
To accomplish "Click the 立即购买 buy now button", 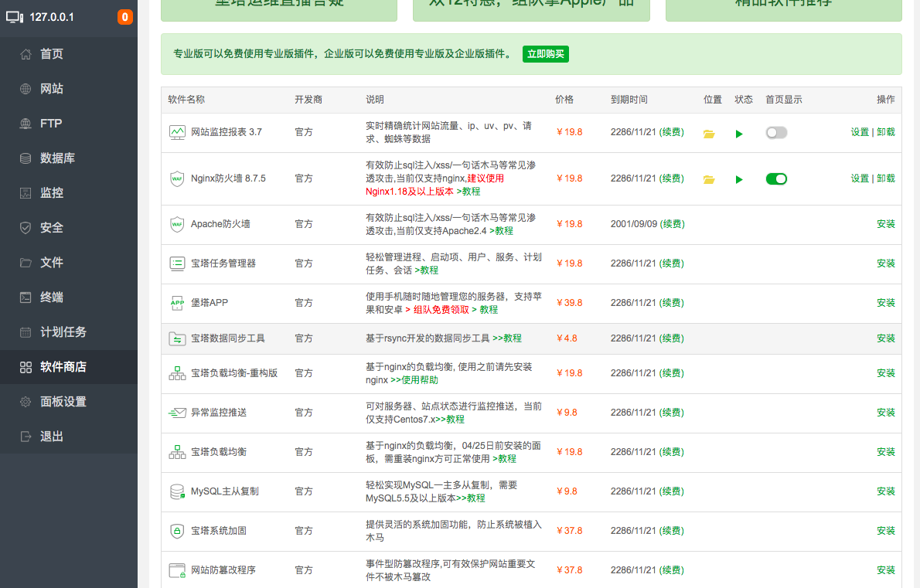I will tap(545, 54).
